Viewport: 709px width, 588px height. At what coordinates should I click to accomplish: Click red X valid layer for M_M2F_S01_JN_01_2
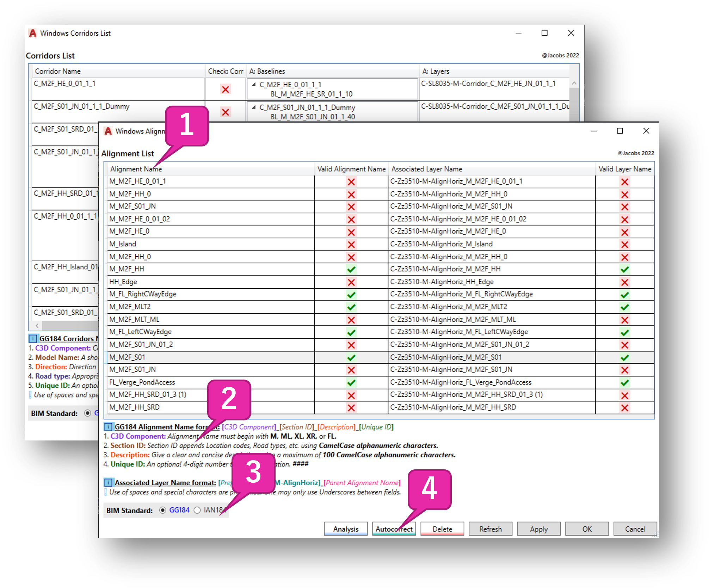click(x=625, y=345)
